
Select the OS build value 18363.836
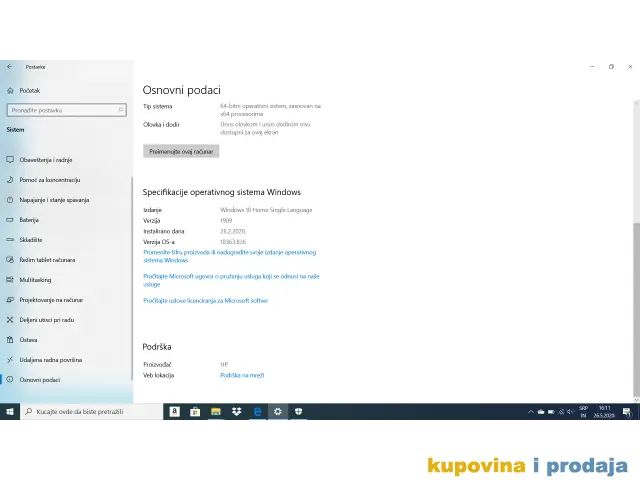point(233,242)
